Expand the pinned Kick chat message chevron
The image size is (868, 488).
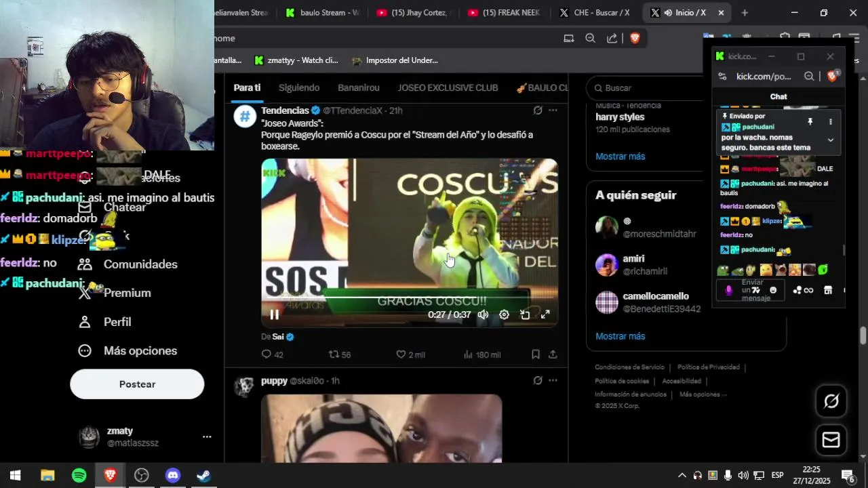(x=831, y=140)
